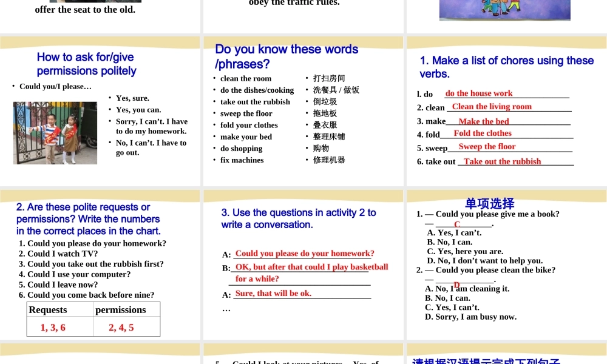Select the "Requests" table header
Image resolution: width=607 pixels, height=364 pixels.
pyautogui.click(x=48, y=309)
